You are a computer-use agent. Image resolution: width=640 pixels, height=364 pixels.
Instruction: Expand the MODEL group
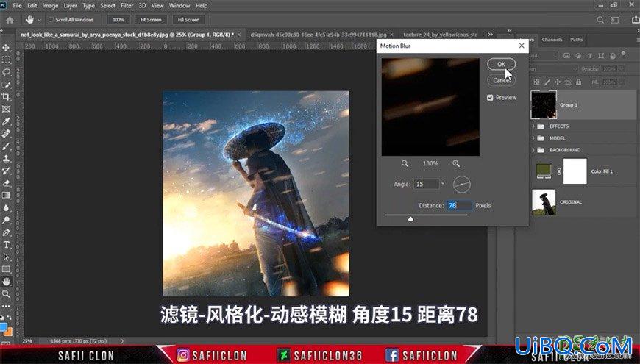click(533, 138)
